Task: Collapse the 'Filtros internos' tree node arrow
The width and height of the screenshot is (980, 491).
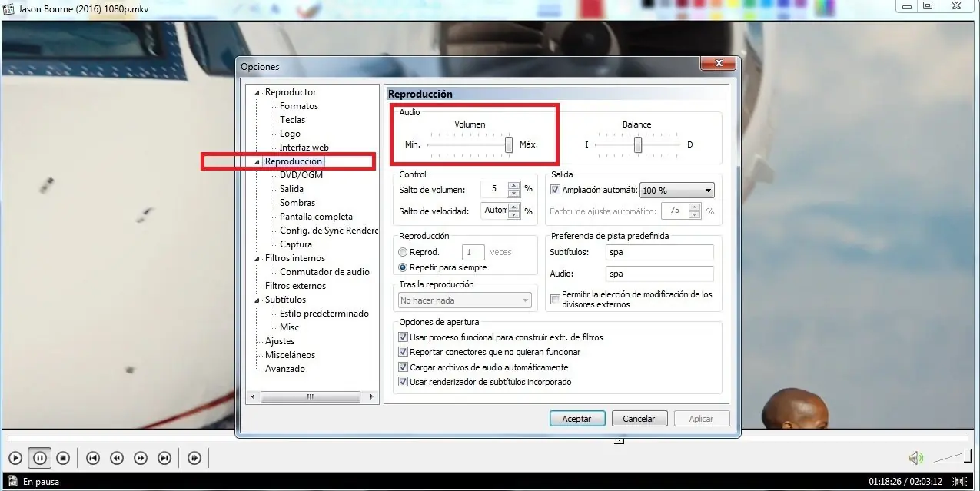Action: (258, 259)
